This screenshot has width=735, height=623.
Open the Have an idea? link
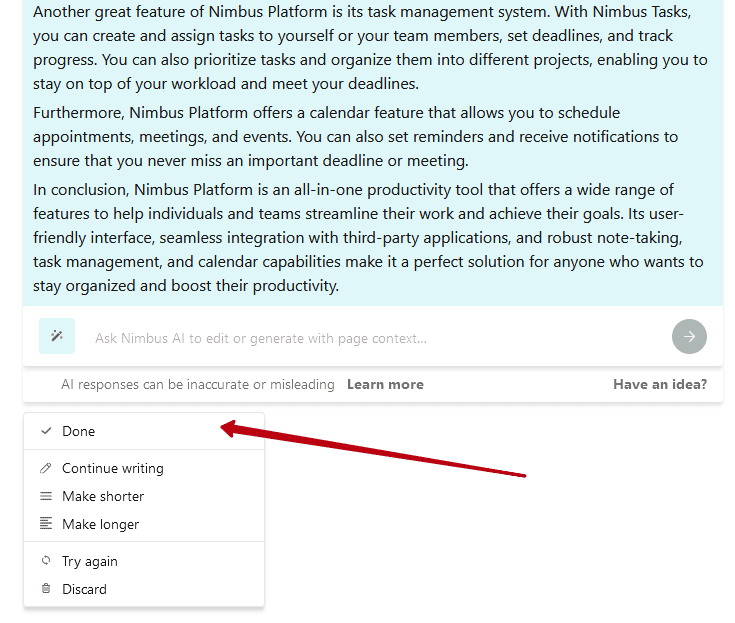pos(660,384)
